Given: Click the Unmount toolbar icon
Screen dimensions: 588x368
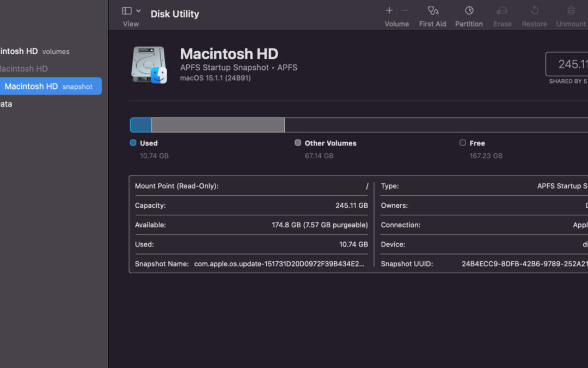Looking at the screenshot, I should click(x=571, y=11).
